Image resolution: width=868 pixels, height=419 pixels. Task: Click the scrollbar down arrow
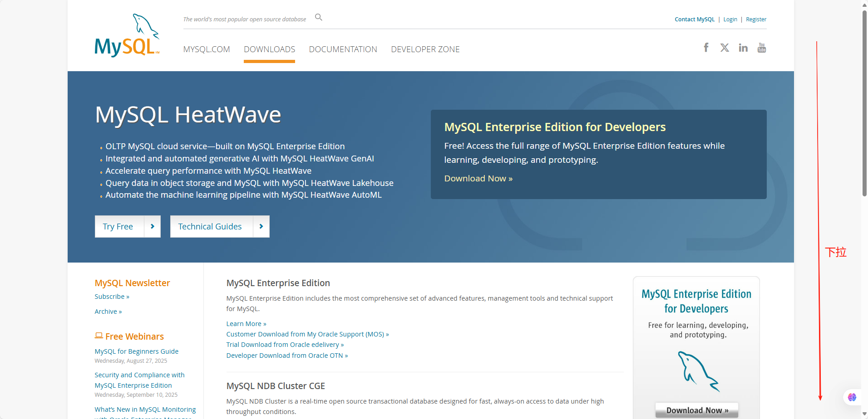[x=864, y=414]
